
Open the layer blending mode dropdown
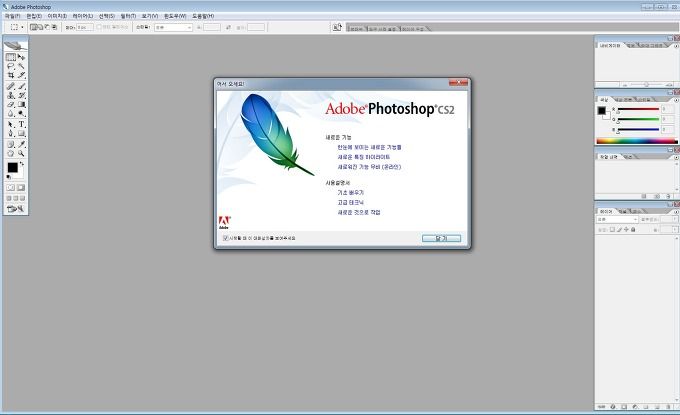point(617,219)
